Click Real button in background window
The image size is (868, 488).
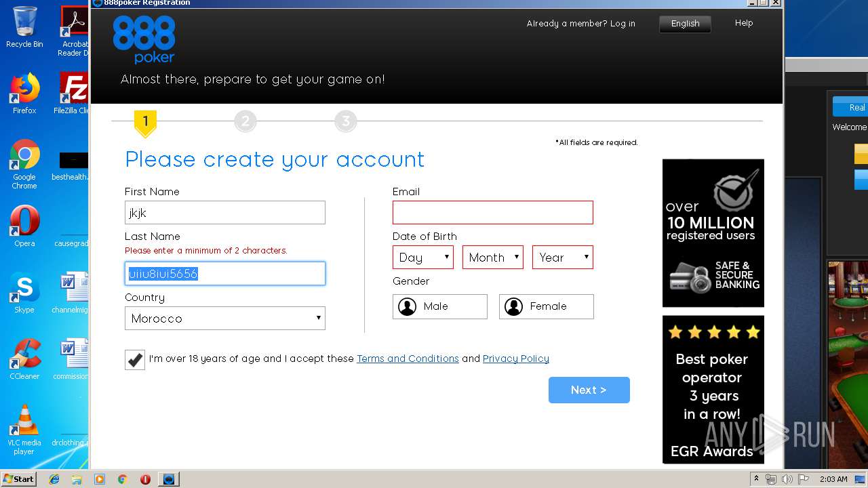pyautogui.click(x=850, y=107)
